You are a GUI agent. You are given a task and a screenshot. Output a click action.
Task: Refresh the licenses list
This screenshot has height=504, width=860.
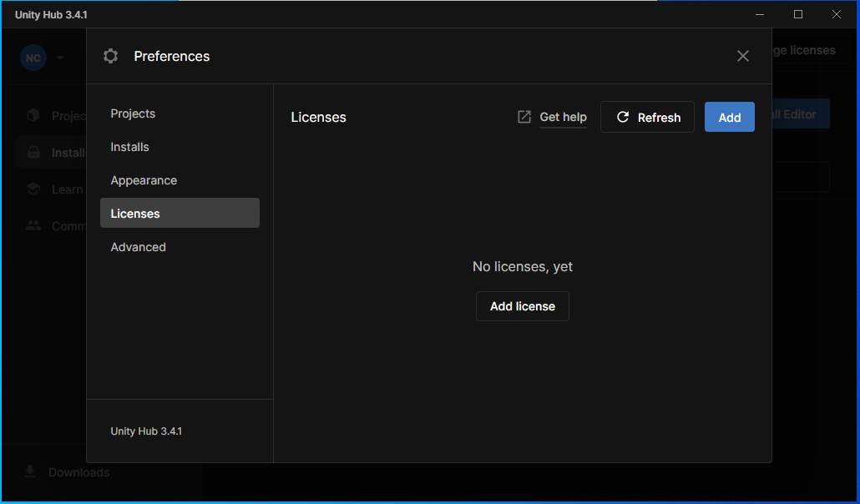647,117
